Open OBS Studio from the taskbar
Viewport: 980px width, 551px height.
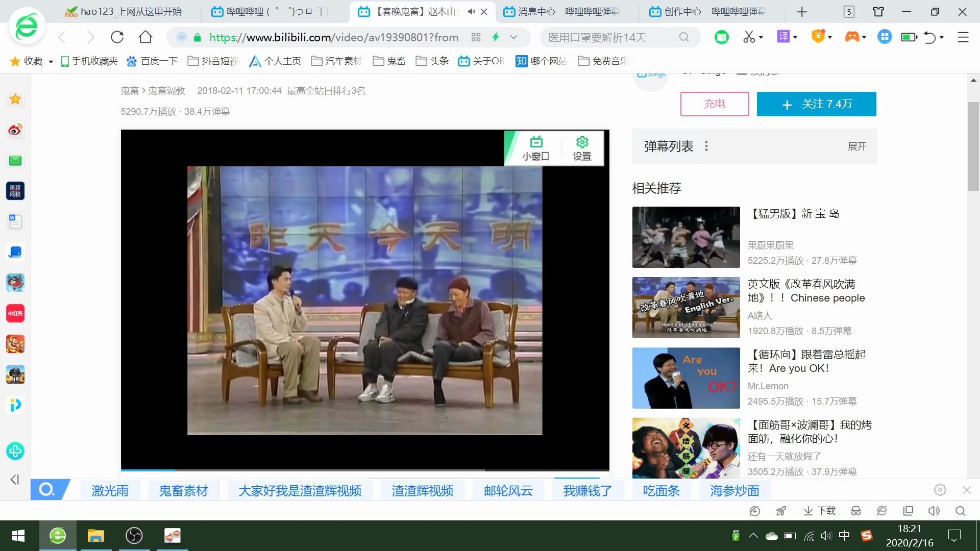coord(134,536)
